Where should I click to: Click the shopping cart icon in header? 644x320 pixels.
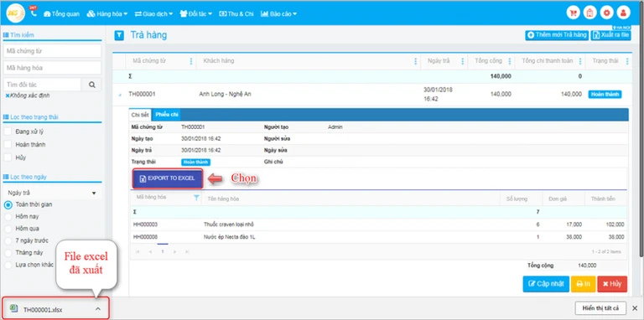point(573,13)
